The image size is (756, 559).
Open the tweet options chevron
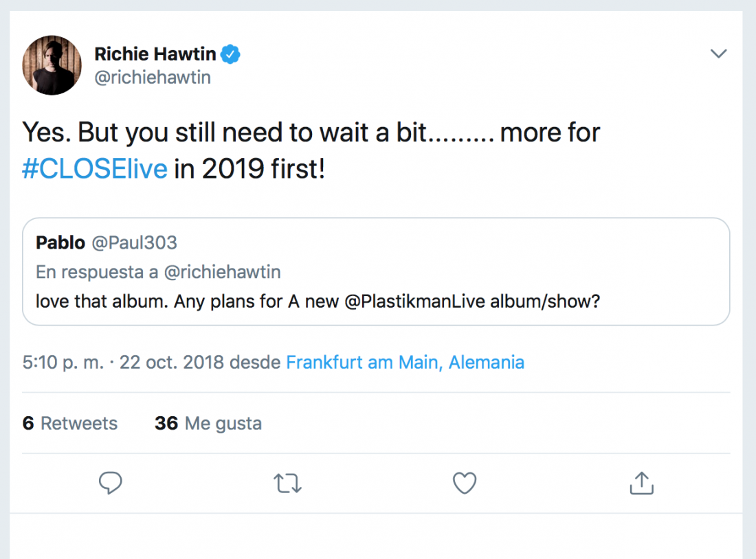pos(718,54)
